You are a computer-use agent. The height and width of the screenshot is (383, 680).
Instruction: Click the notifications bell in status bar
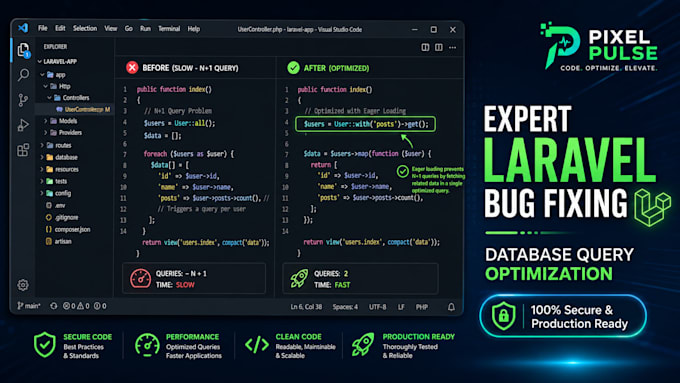coord(451,307)
